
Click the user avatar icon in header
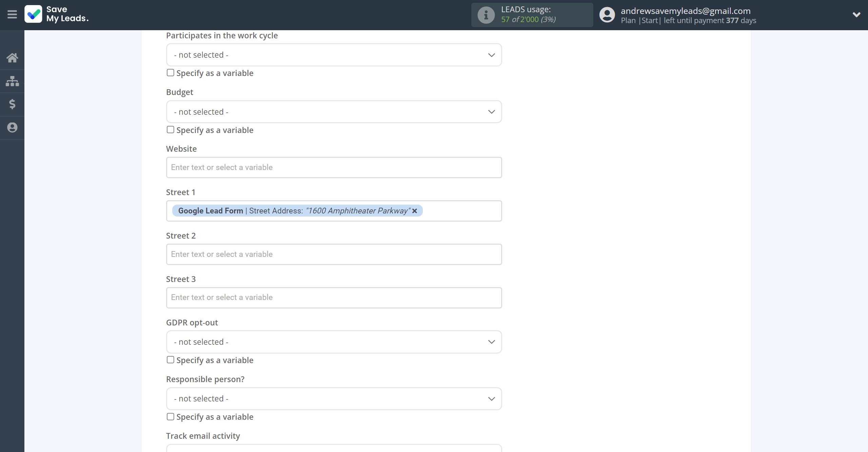tap(607, 15)
